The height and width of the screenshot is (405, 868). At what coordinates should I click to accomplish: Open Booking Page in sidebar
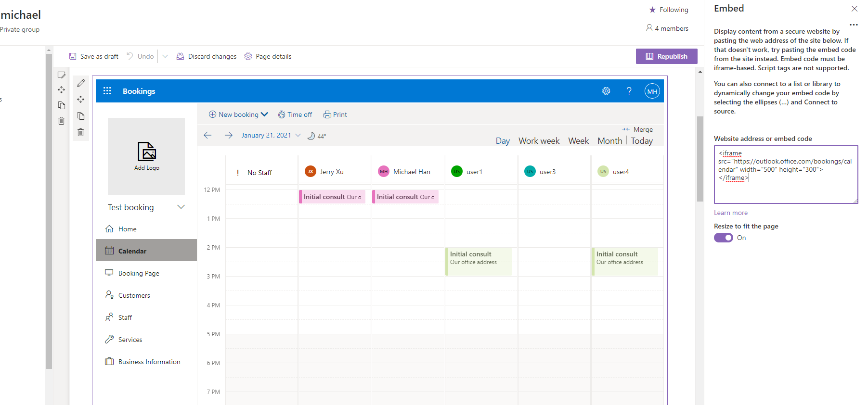point(146,273)
